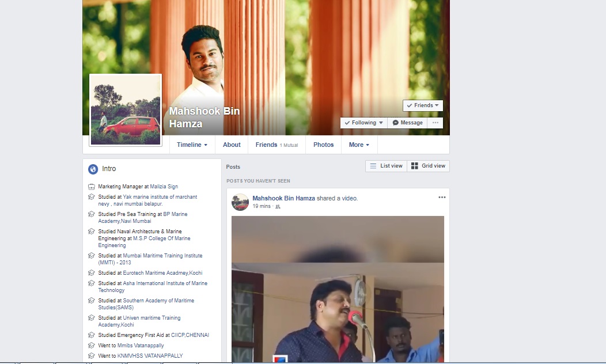606x364 pixels.
Task: Open Mahshook Bin Hamza post author link
Action: click(x=283, y=198)
